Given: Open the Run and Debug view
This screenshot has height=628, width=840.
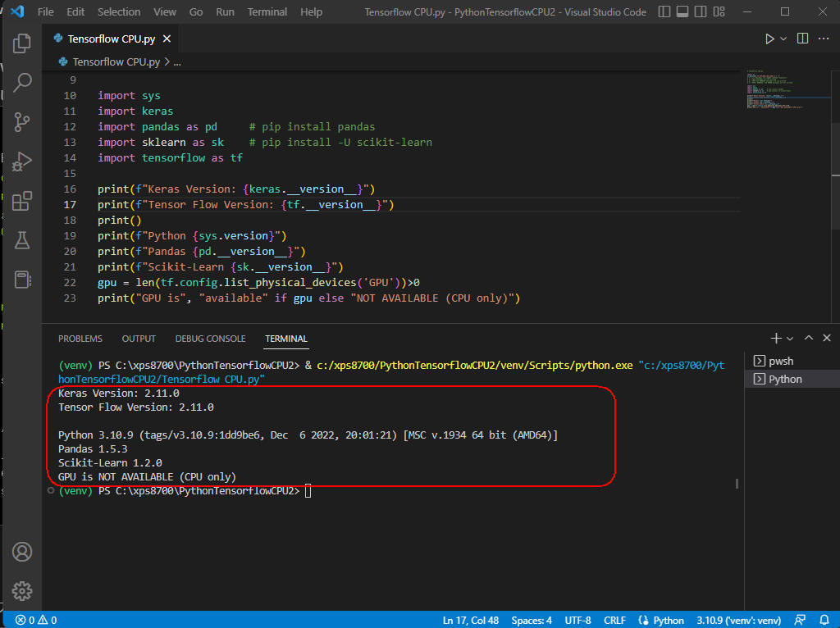Looking at the screenshot, I should 22,162.
